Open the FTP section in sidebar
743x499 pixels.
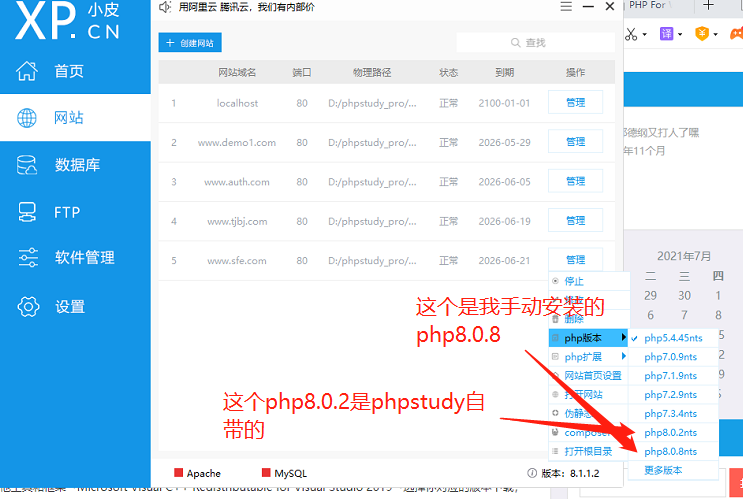pos(48,212)
